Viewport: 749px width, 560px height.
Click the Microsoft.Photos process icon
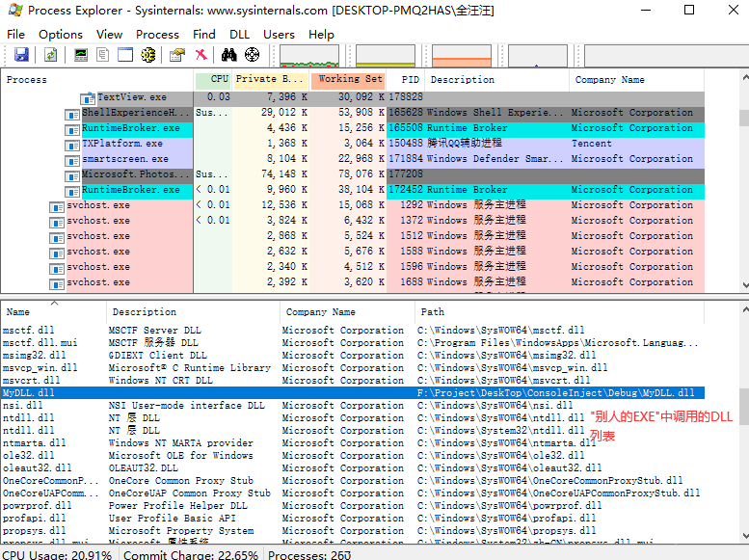click(72, 175)
